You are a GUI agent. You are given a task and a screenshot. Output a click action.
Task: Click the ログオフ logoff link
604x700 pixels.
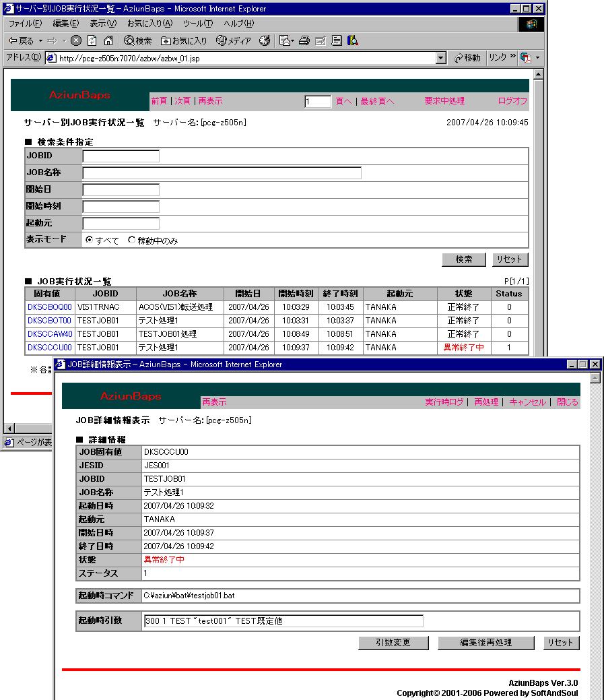tap(512, 101)
